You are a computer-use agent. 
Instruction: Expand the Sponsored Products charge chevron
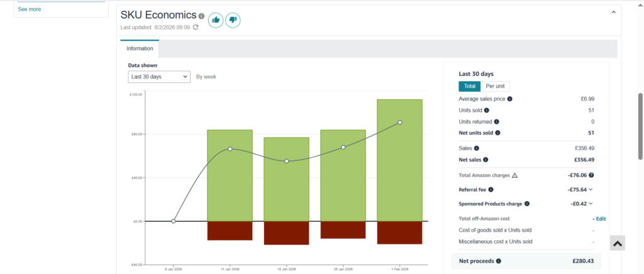click(x=591, y=204)
